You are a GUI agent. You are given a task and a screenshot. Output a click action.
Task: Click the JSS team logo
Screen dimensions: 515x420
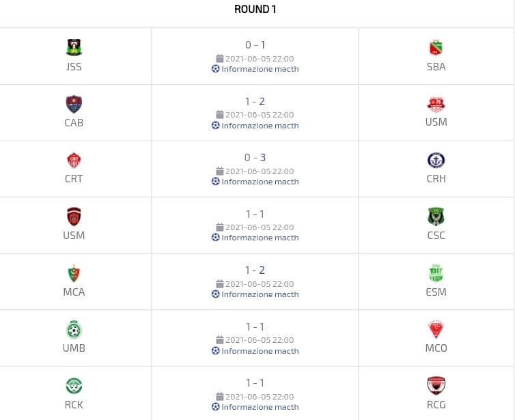pos(74,47)
